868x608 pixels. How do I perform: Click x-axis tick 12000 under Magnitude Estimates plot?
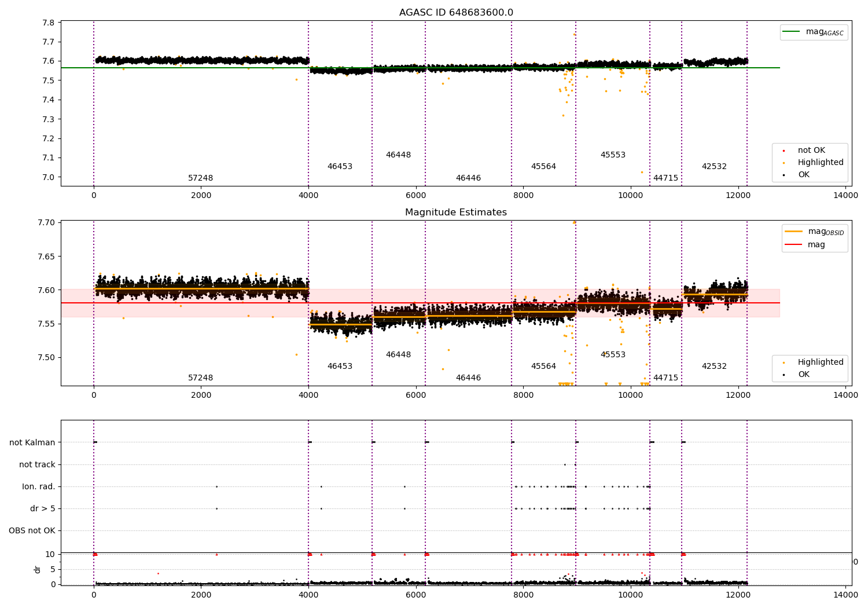(x=738, y=395)
